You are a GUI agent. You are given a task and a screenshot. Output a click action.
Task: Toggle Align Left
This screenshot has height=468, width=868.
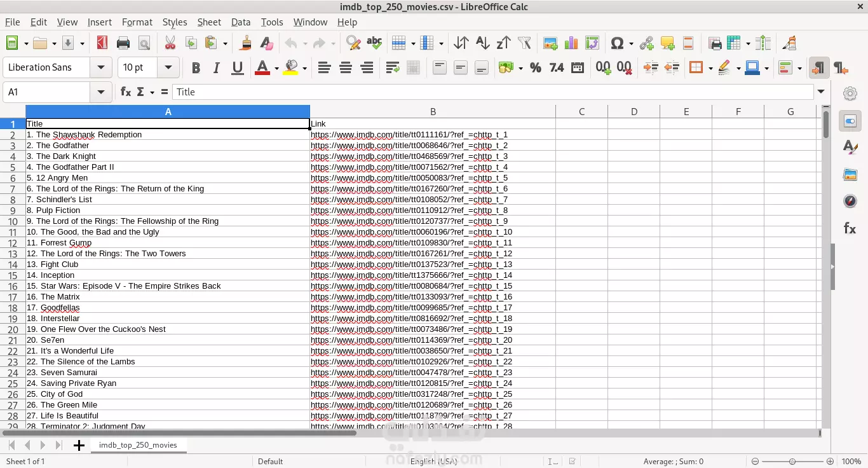(324, 67)
